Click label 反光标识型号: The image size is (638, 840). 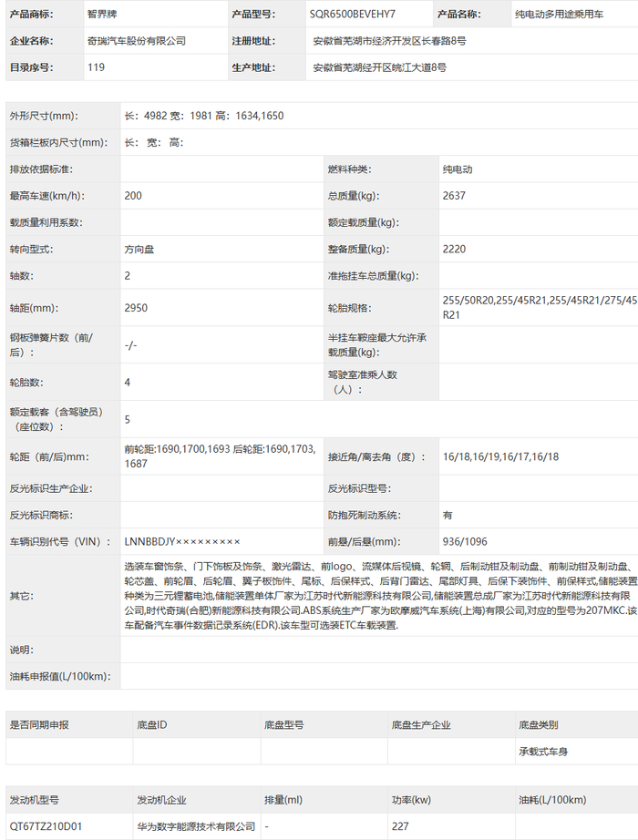click(360, 488)
